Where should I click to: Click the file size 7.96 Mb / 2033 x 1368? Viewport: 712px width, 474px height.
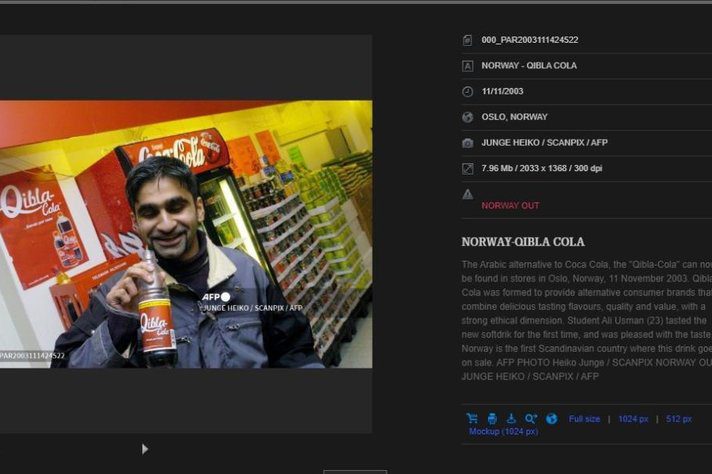(x=542, y=168)
